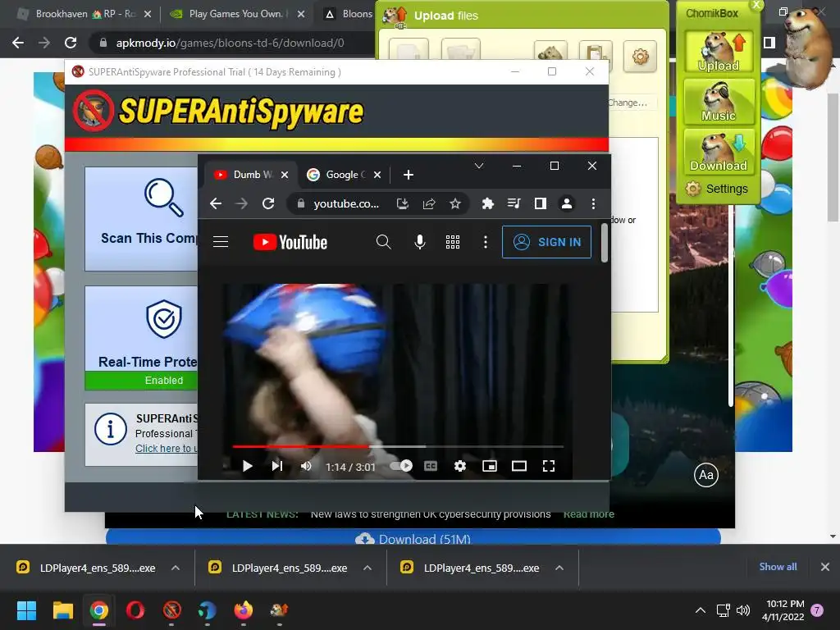Expand first LDPlayer4 download chevron
The width and height of the screenshot is (840, 630).
[x=176, y=568]
